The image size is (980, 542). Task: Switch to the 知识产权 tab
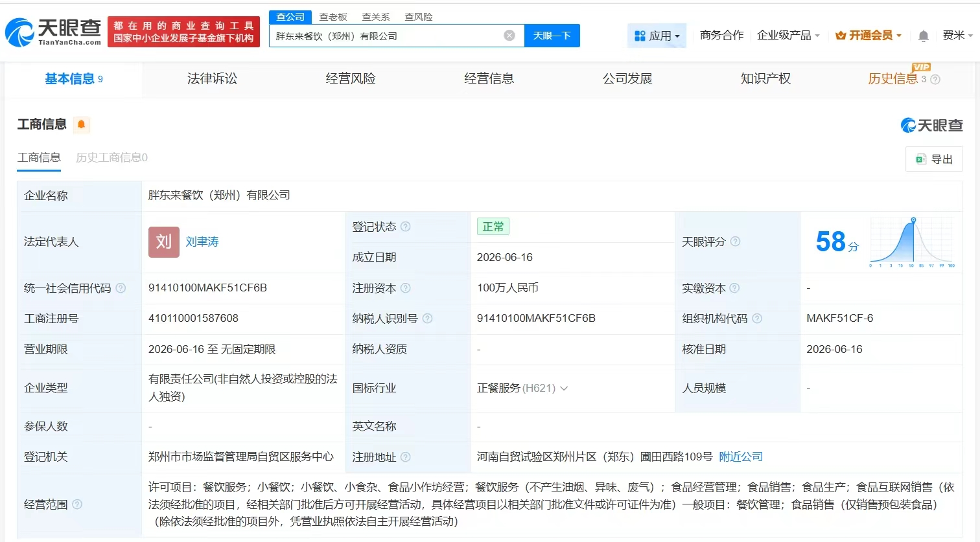pyautogui.click(x=766, y=79)
